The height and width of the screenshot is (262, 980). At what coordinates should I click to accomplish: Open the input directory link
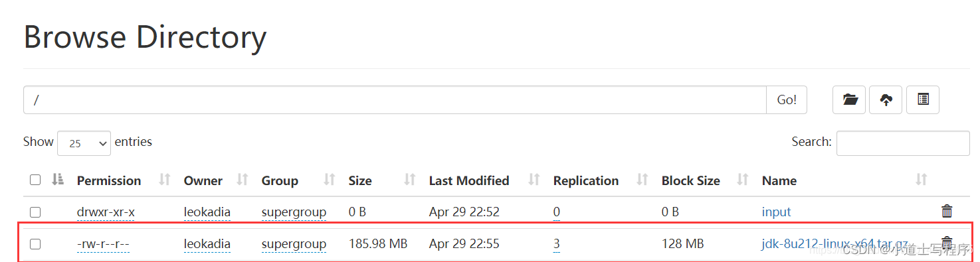[776, 212]
